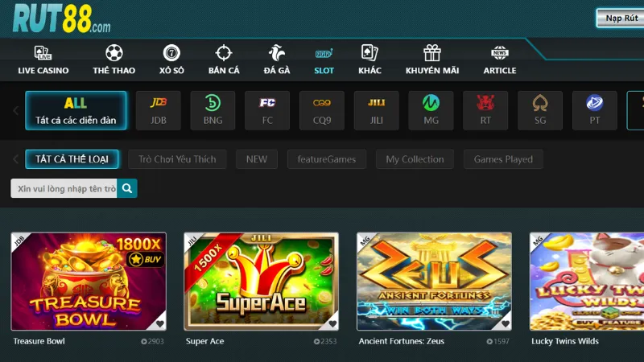644x362 pixels.
Task: Open Bắn Cá fishing games
Action: click(x=224, y=60)
